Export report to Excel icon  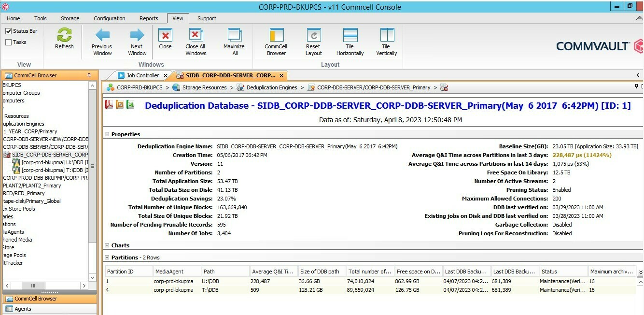pos(130,104)
